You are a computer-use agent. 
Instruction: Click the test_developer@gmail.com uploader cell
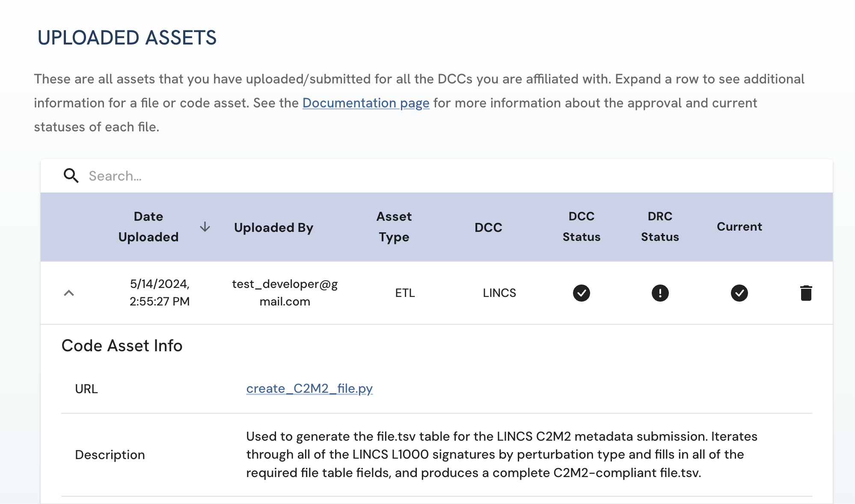click(x=285, y=293)
